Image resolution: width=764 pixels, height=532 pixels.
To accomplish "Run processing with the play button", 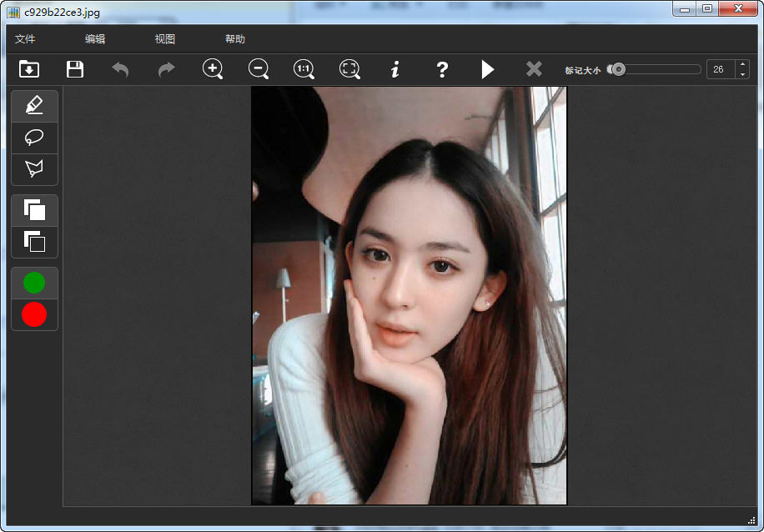I will click(x=488, y=69).
